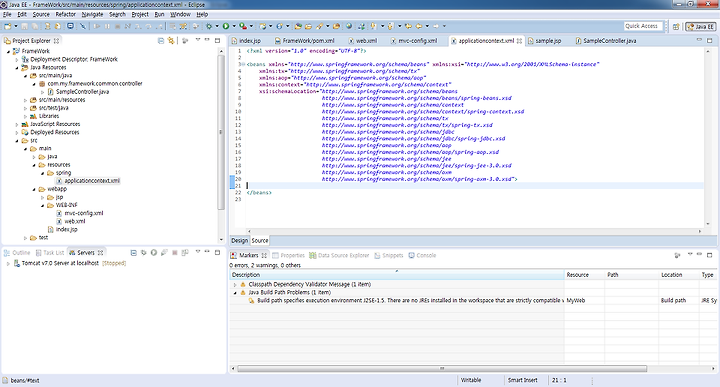Maximize the editor area
Image resolution: width=720 pixels, height=387 pixels.
pyautogui.click(x=709, y=40)
